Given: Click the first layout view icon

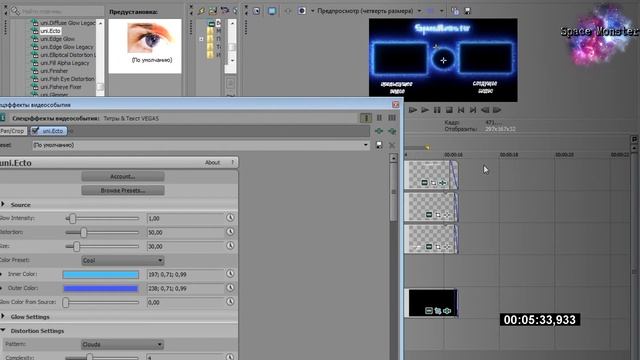Looking at the screenshot, I should (x=366, y=118).
